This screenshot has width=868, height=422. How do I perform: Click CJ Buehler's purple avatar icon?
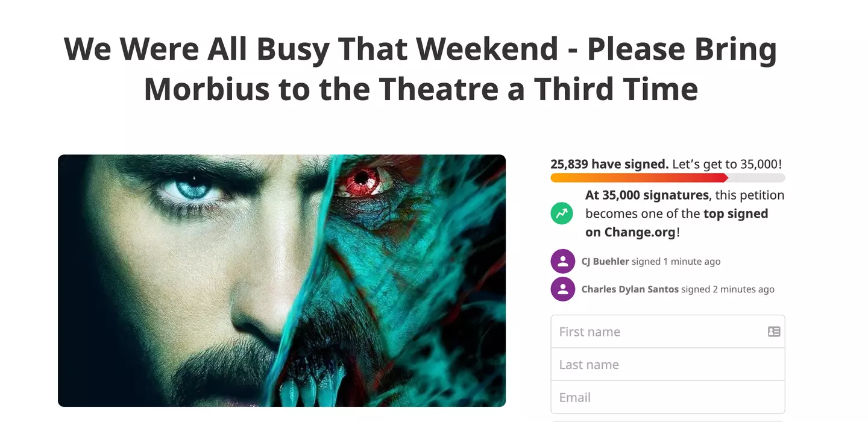tap(562, 262)
